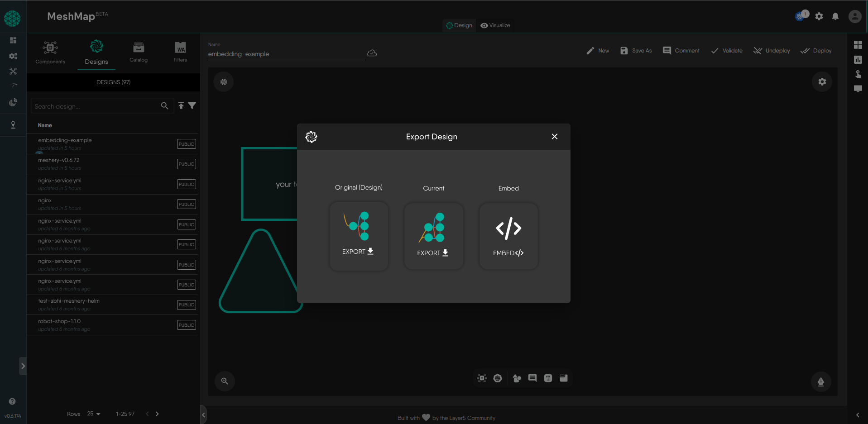Expand the left navigation sidebar
Image resolution: width=868 pixels, height=424 pixels.
tap(23, 366)
